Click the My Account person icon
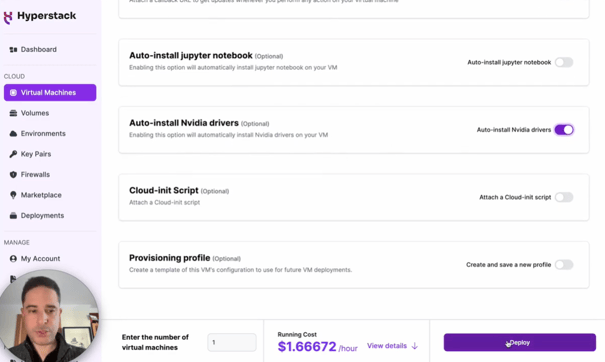 click(14, 259)
